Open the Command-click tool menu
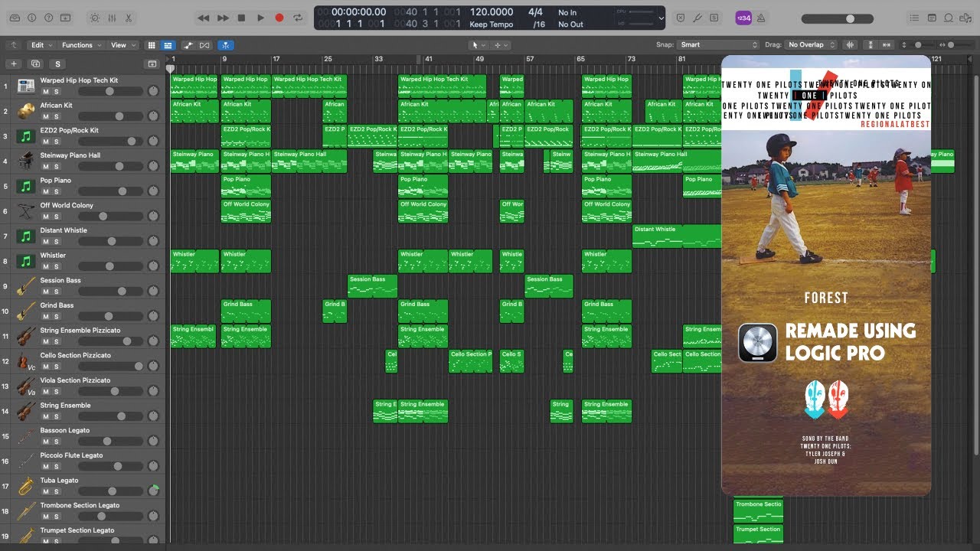This screenshot has width=980, height=551. (501, 45)
